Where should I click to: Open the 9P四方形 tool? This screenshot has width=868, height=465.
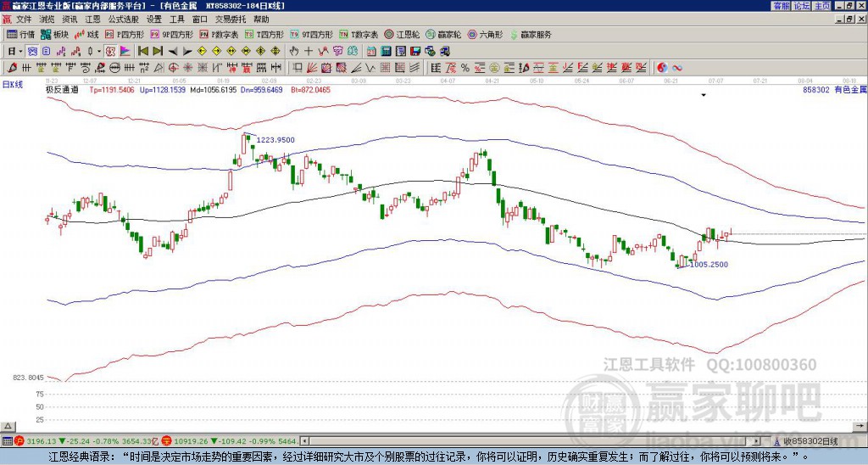click(x=172, y=34)
